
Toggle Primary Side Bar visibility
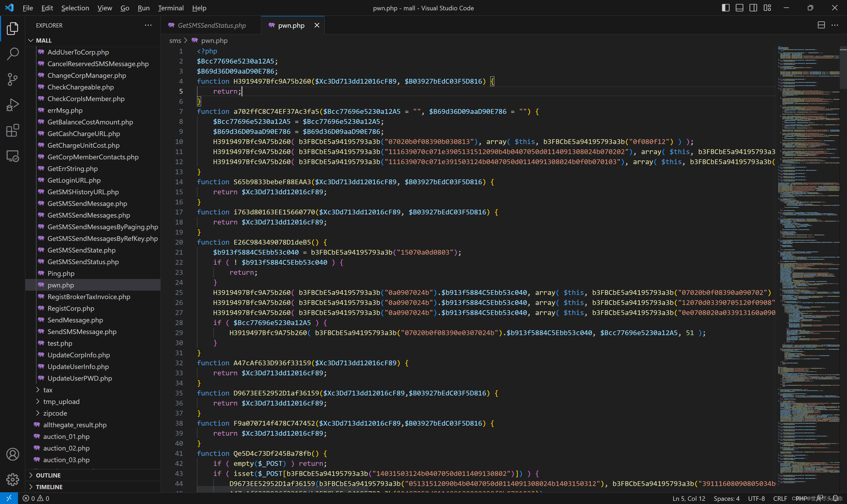(726, 8)
